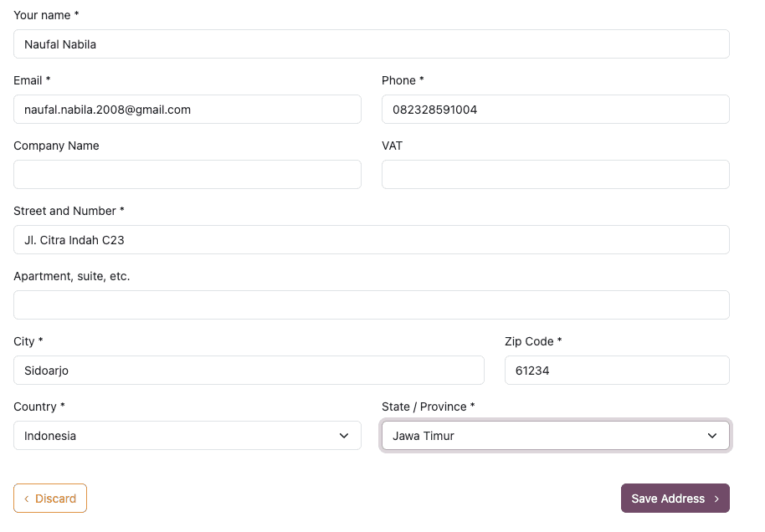Focus the Your name field
This screenshot has width=765, height=532.
(371, 44)
